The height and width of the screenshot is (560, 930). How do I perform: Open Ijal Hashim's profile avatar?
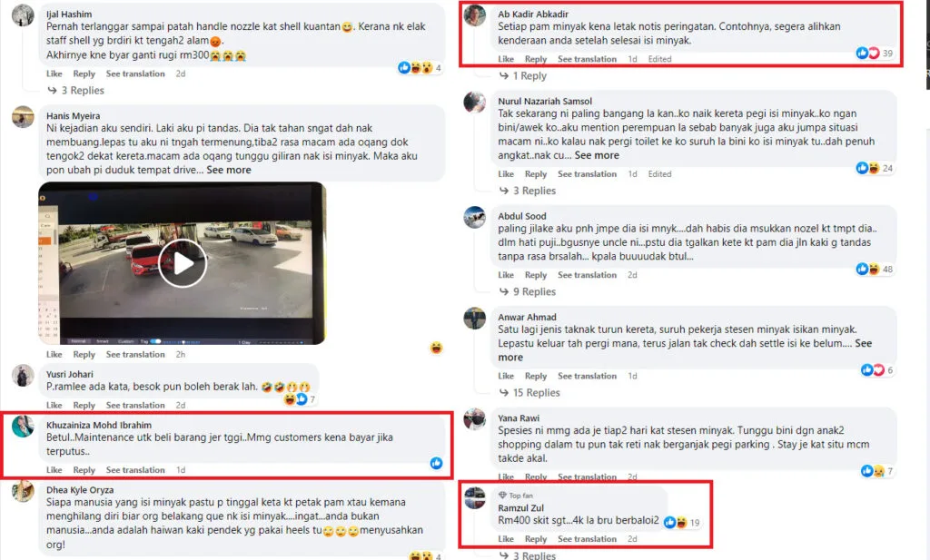[x=23, y=15]
